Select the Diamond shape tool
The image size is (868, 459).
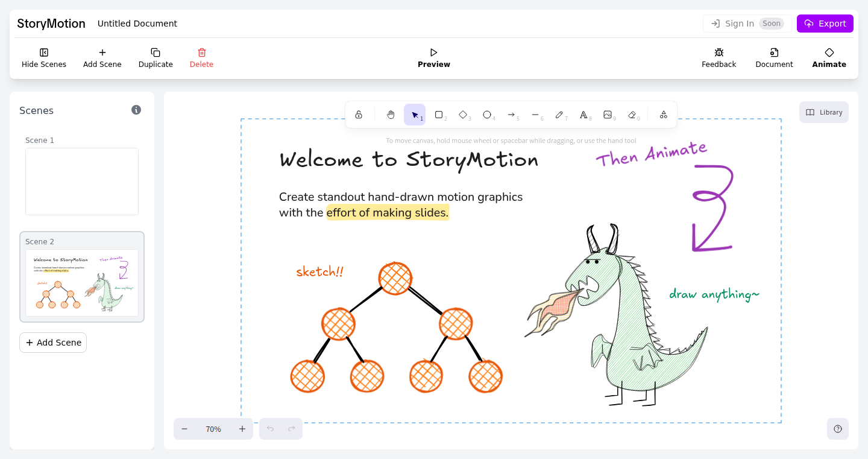(x=463, y=115)
